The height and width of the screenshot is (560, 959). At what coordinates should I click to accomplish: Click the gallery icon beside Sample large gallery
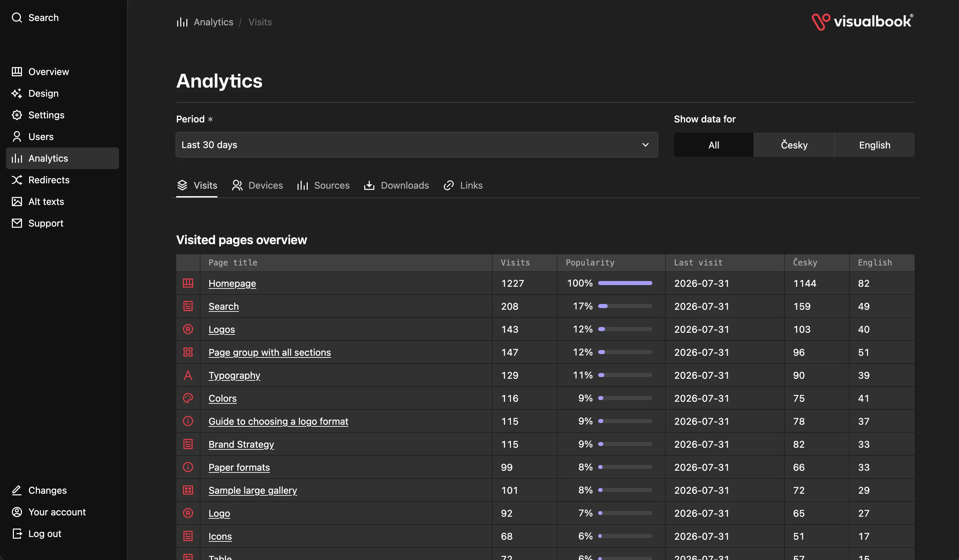coord(188,490)
